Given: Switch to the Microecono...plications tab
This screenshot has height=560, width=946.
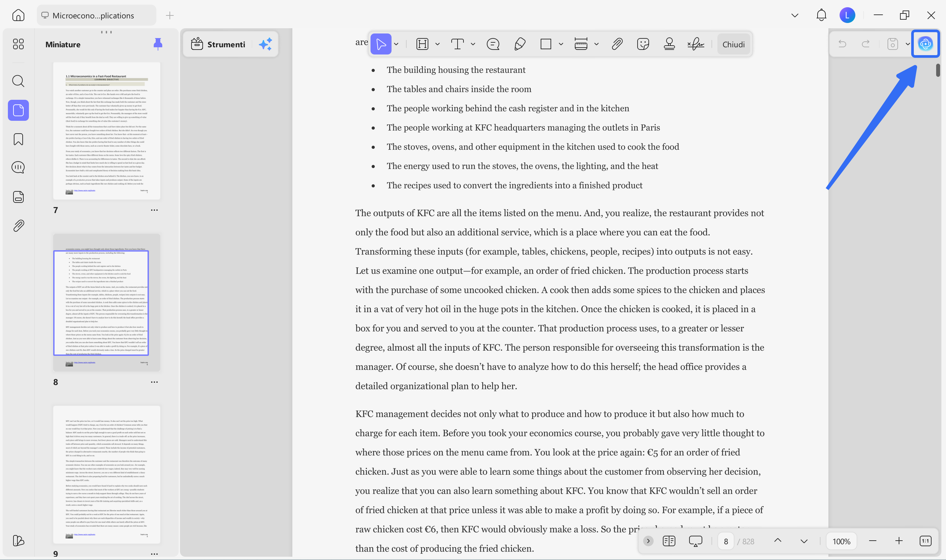Looking at the screenshot, I should coord(96,15).
